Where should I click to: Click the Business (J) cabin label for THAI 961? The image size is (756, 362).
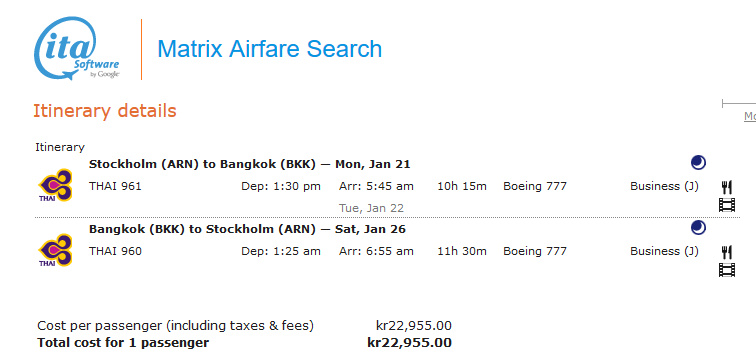click(664, 187)
